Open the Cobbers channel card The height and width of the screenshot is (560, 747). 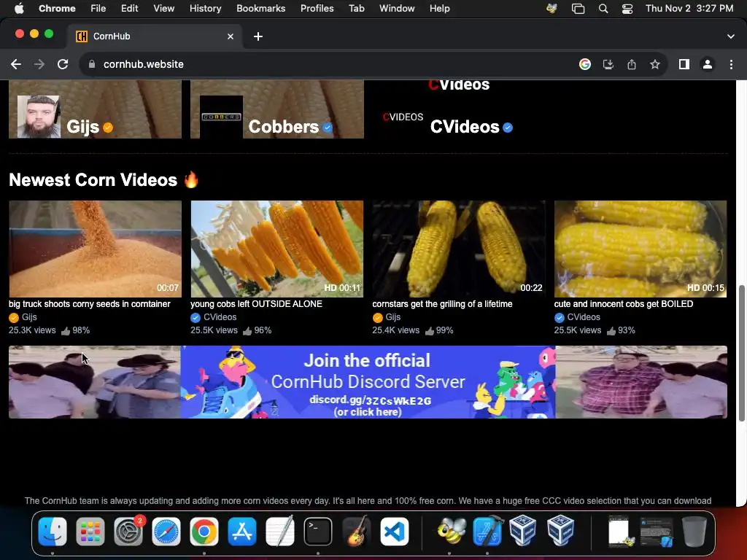click(277, 109)
